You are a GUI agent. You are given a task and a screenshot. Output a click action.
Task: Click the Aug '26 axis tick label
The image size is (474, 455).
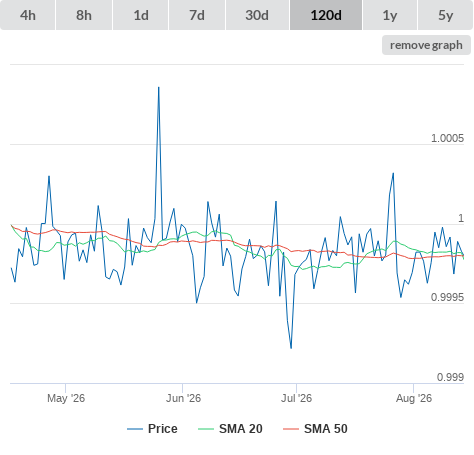414,398
